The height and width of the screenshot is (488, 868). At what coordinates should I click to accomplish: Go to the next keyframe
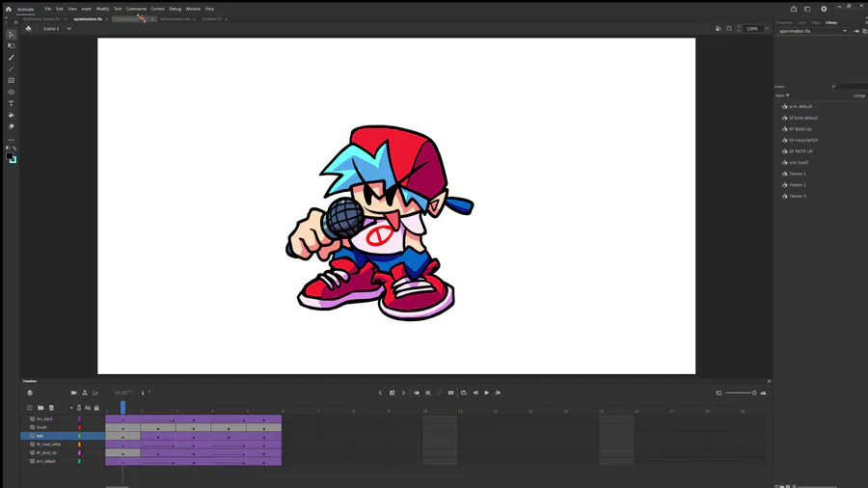pyautogui.click(x=403, y=393)
